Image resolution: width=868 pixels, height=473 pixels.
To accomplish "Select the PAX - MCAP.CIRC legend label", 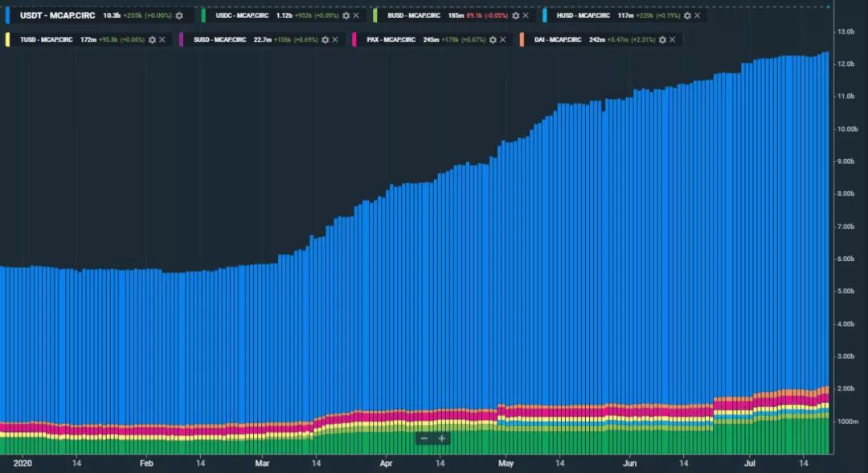I will [x=391, y=39].
